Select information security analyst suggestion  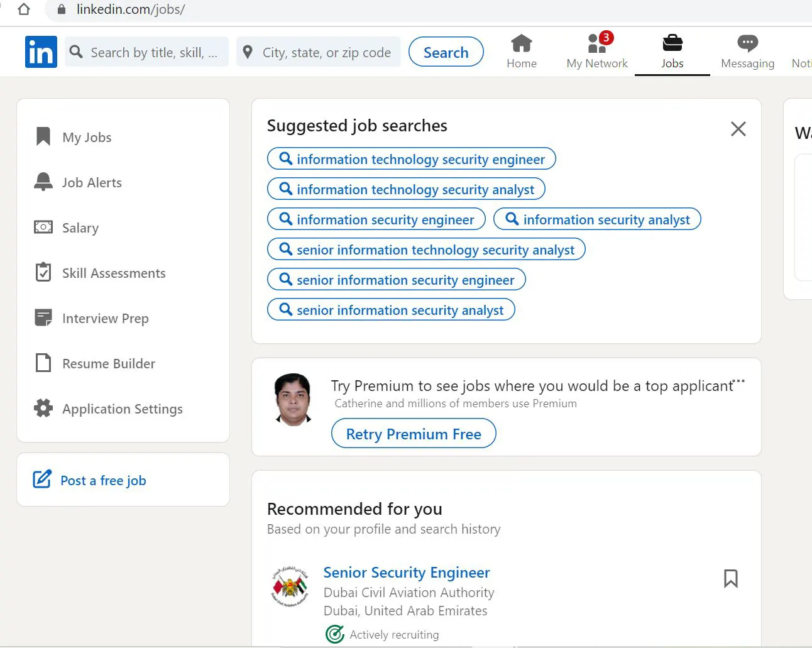[x=597, y=219]
